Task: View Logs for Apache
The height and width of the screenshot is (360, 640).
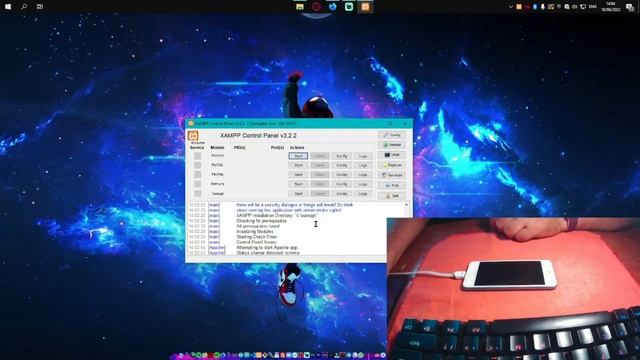Action: [363, 156]
